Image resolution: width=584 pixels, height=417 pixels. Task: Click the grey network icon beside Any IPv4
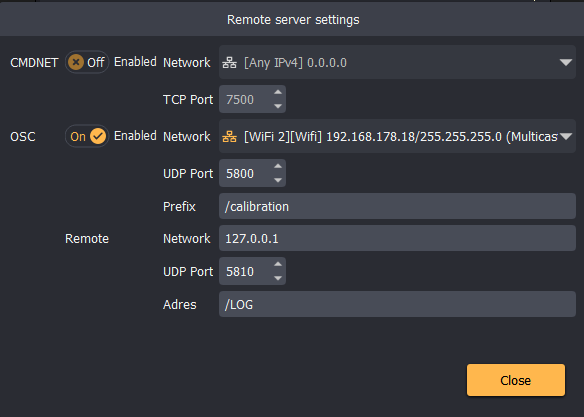point(229,63)
